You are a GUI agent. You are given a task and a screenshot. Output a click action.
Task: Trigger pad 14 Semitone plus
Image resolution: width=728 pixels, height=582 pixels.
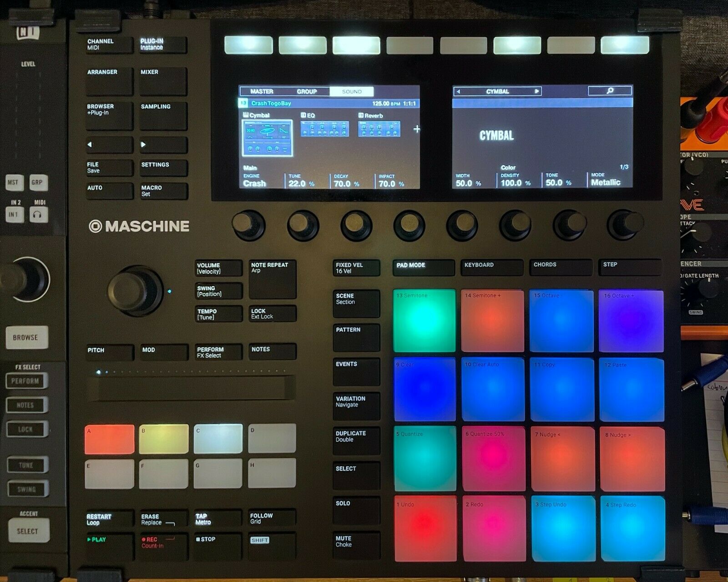point(493,321)
